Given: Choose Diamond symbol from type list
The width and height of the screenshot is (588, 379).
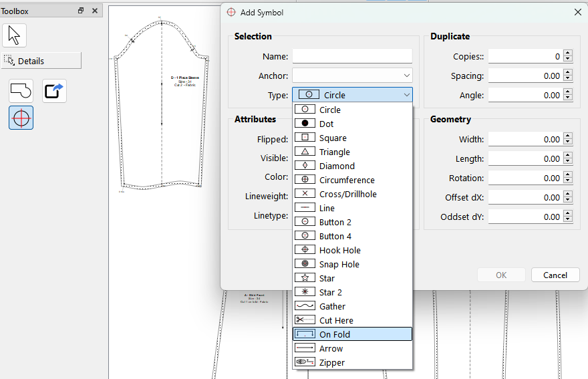Looking at the screenshot, I should tap(337, 166).
